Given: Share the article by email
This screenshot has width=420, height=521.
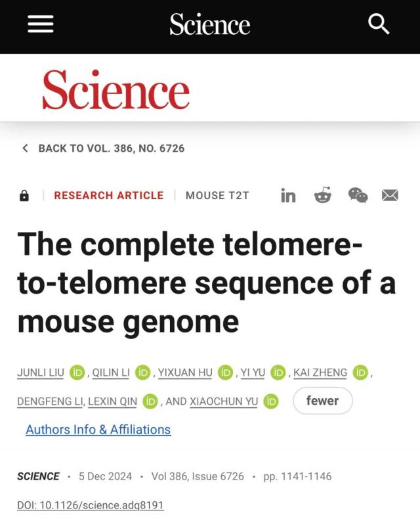Looking at the screenshot, I should (390, 195).
